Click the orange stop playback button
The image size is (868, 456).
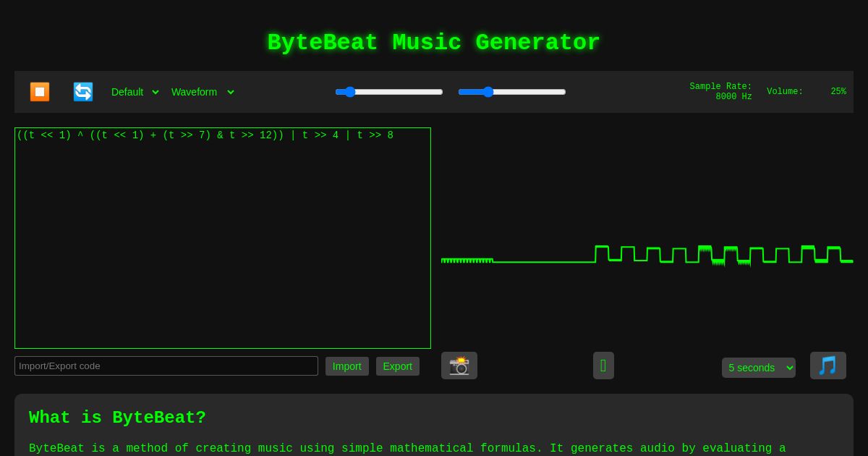pyautogui.click(x=40, y=91)
